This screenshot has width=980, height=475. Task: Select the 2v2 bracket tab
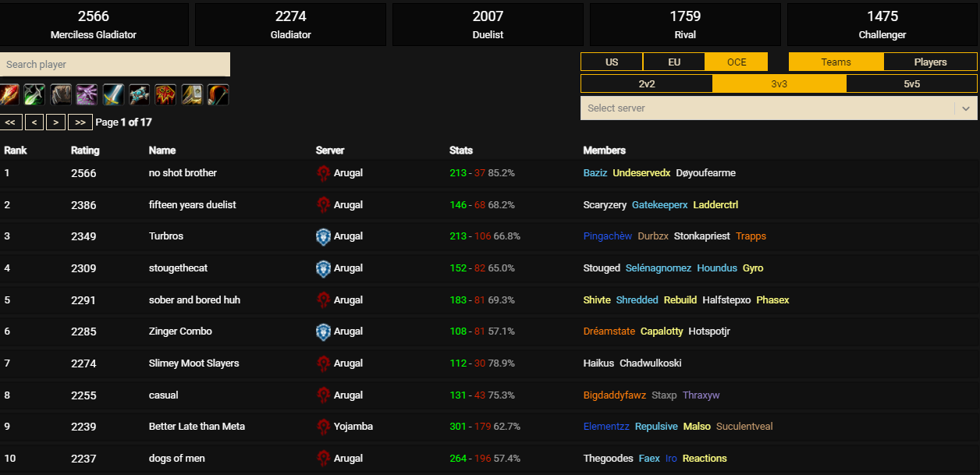(x=646, y=84)
